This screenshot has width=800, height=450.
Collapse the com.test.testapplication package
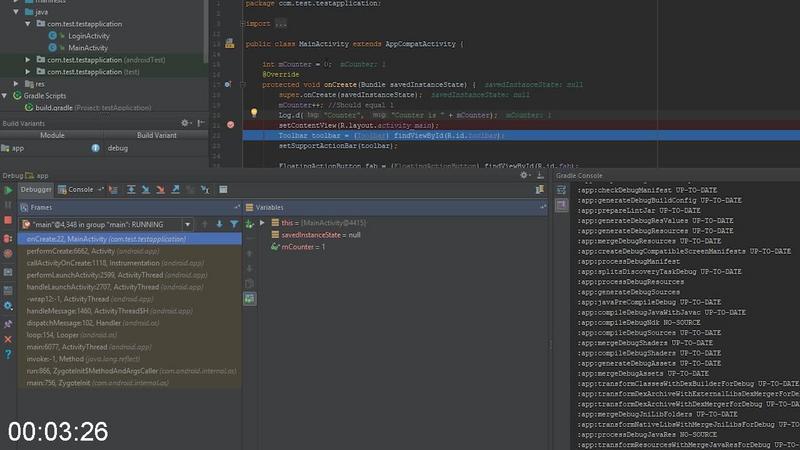coord(28,24)
